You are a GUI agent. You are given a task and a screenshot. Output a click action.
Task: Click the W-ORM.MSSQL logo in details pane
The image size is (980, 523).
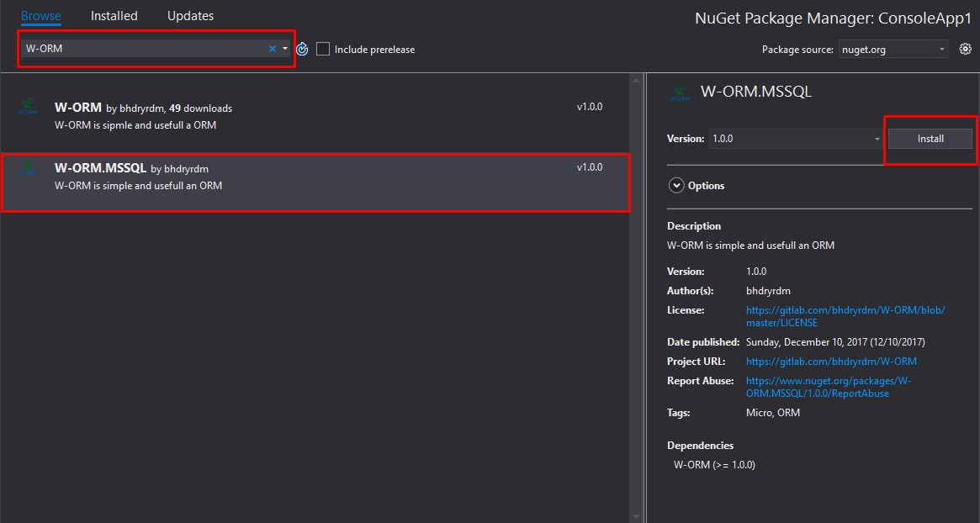coord(681,92)
